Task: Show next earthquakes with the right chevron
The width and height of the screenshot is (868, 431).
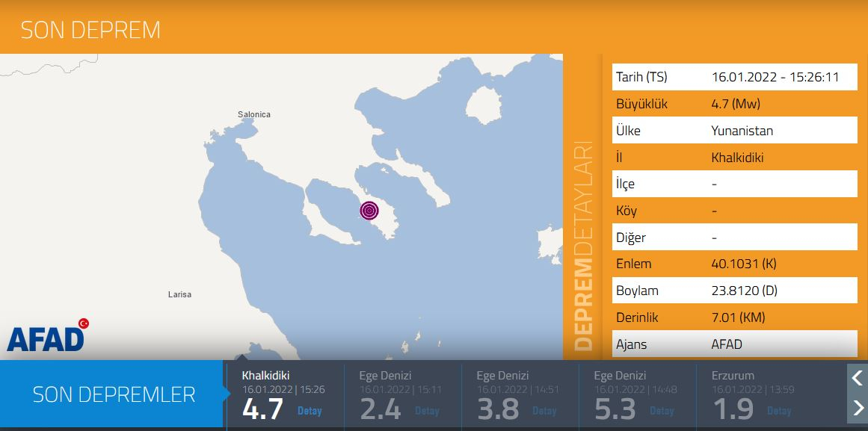Action: point(858,408)
